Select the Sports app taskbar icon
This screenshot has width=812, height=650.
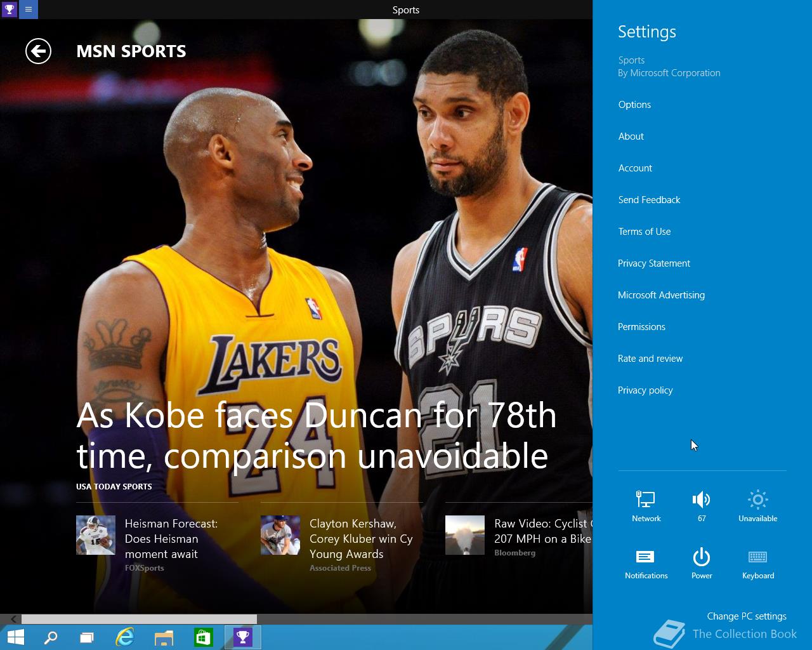point(242,637)
